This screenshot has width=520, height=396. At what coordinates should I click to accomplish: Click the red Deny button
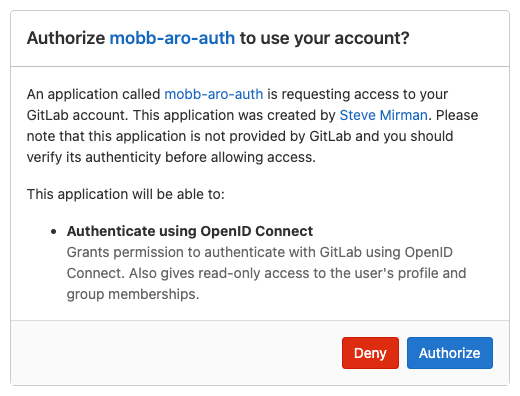click(370, 353)
